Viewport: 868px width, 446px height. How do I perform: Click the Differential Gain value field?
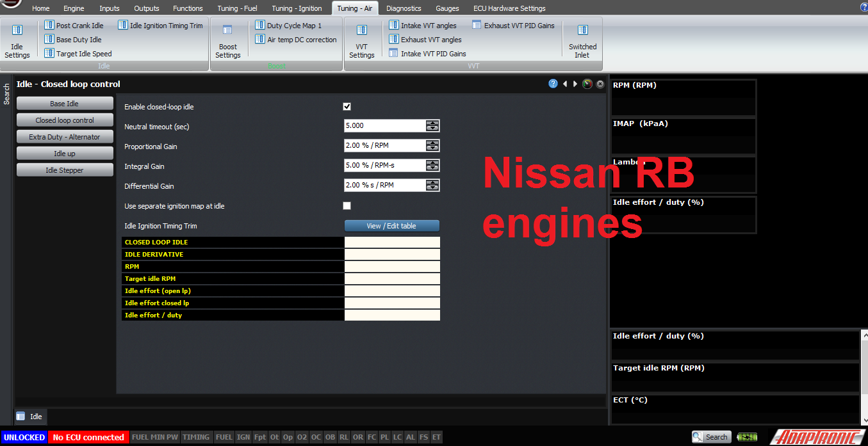pos(385,186)
